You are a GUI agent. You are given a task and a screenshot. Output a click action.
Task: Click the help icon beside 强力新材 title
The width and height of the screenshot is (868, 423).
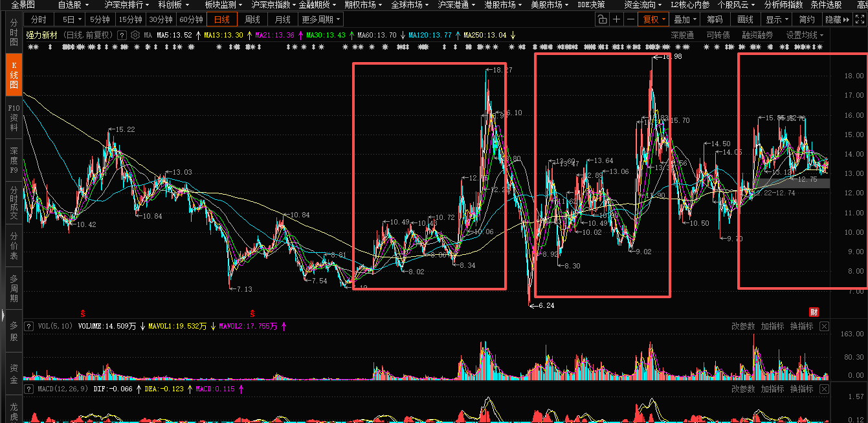coord(122,35)
